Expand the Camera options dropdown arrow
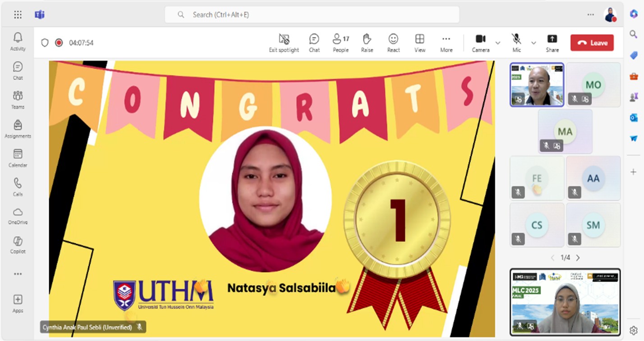The width and height of the screenshot is (644, 341). pyautogui.click(x=498, y=43)
